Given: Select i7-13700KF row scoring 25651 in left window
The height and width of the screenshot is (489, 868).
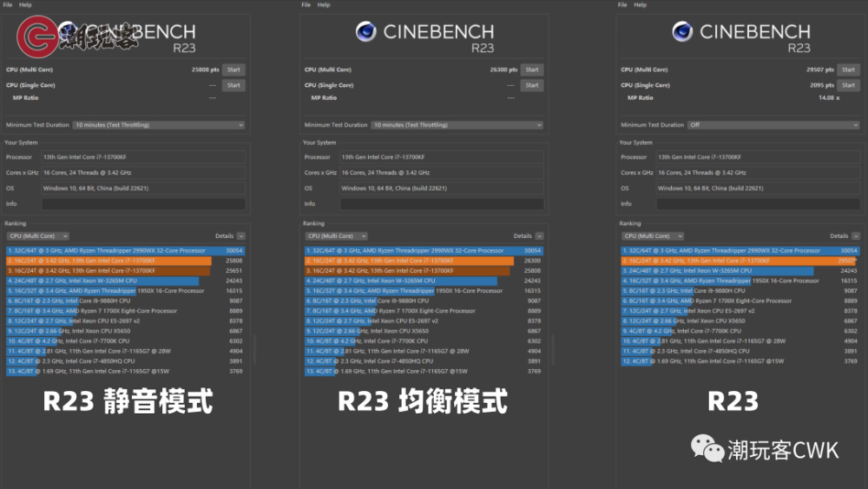Looking at the screenshot, I should [126, 271].
